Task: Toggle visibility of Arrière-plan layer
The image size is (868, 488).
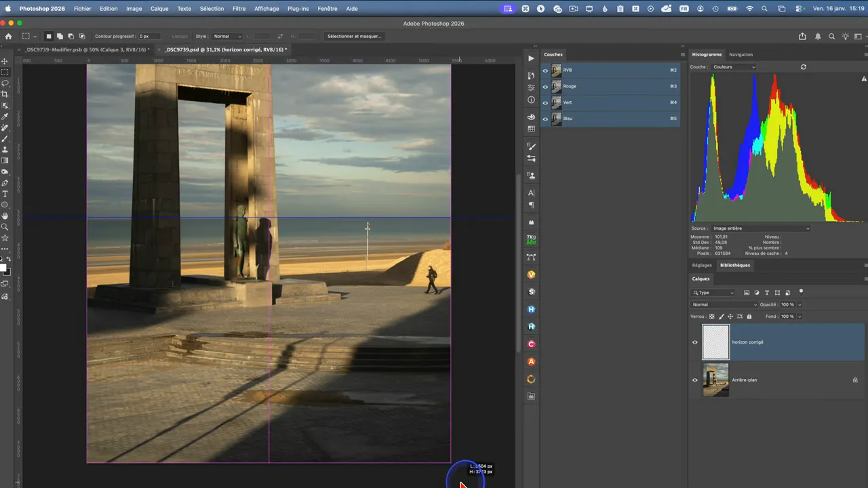Action: point(694,380)
